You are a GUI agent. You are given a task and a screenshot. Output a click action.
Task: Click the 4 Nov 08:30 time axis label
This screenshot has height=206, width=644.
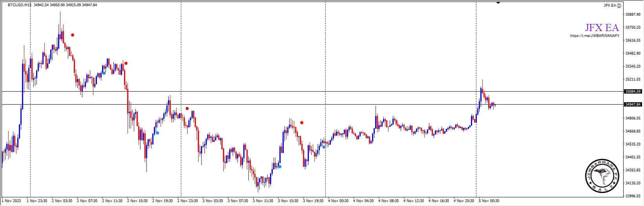(388, 201)
